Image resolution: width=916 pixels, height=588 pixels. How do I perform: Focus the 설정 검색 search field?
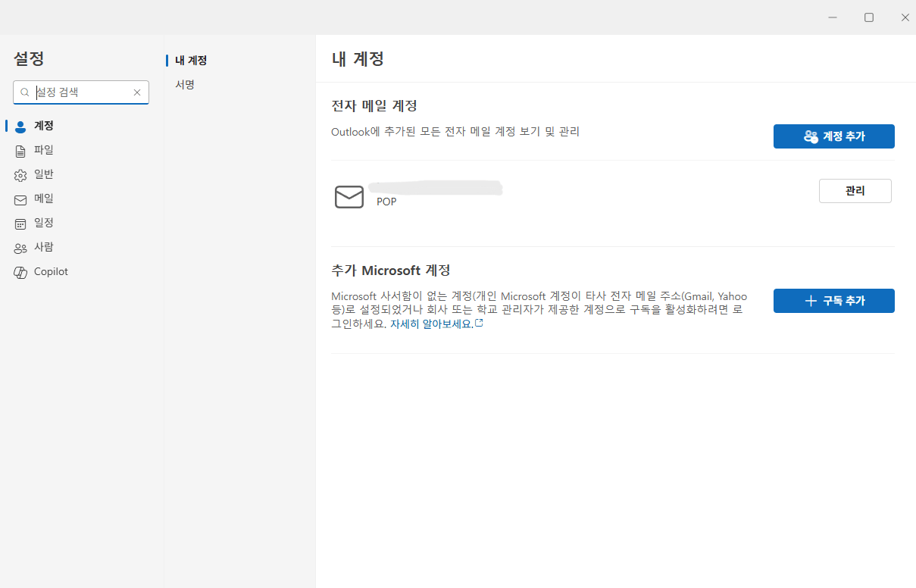pyautogui.click(x=82, y=92)
